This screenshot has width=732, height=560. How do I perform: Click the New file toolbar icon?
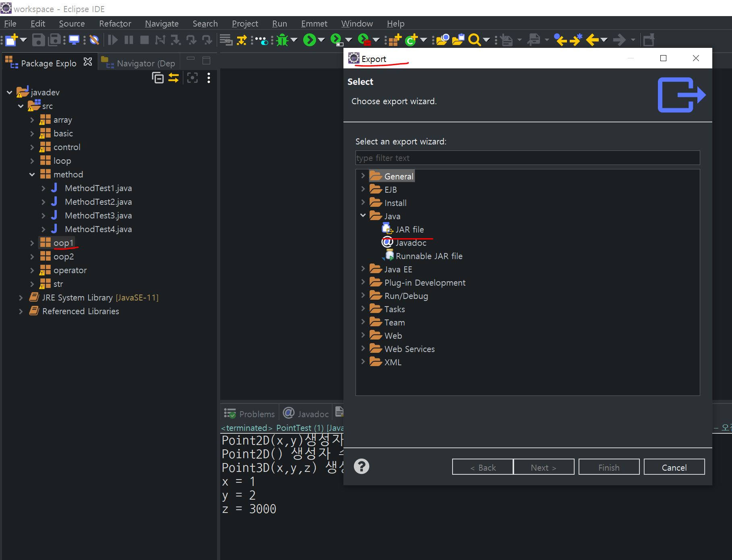coord(11,40)
